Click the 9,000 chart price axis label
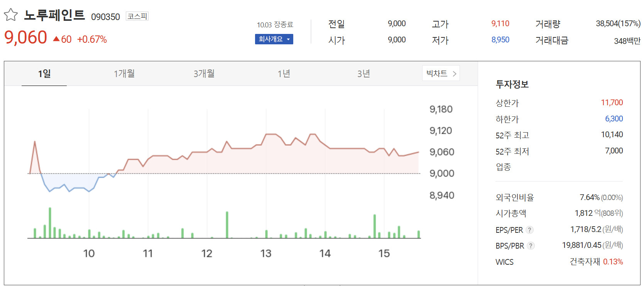This screenshot has height=286, width=644. pos(442,173)
